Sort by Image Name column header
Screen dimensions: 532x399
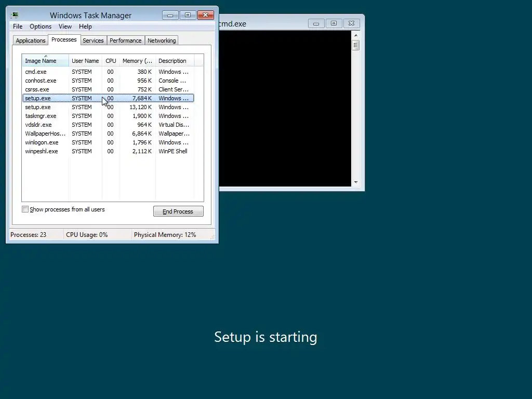coord(46,61)
